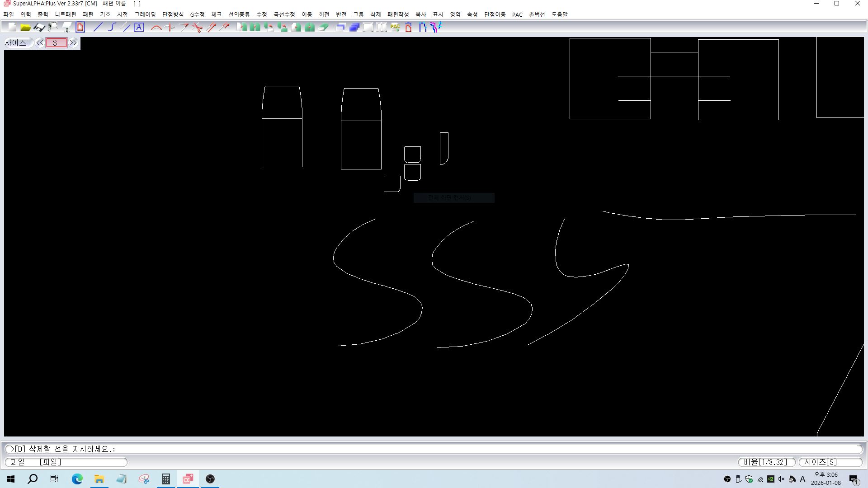
Task: Select the red scissors cut tool
Action: pos(197,28)
